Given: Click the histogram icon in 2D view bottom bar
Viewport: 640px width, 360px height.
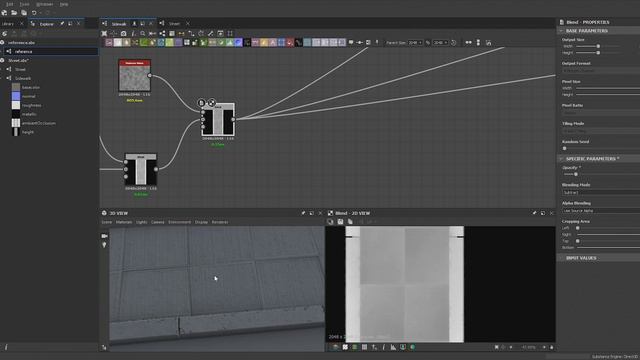Looking at the screenshot, I should click(393, 347).
